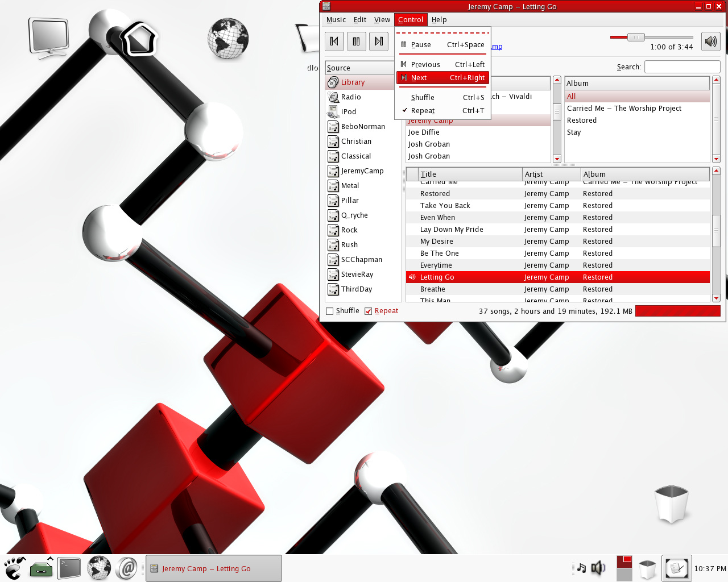Click the down arrow of song list scrollbar
728x582 pixels.
(x=716, y=298)
